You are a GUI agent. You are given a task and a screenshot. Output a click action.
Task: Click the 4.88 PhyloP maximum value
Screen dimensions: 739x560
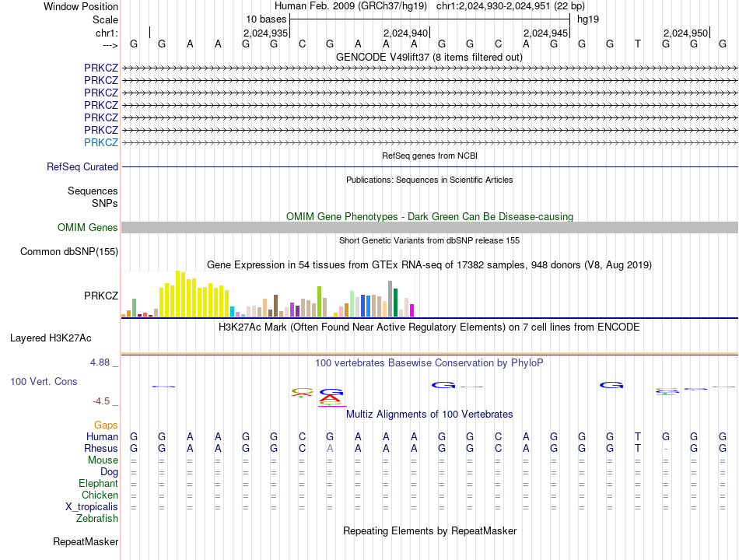coord(100,362)
